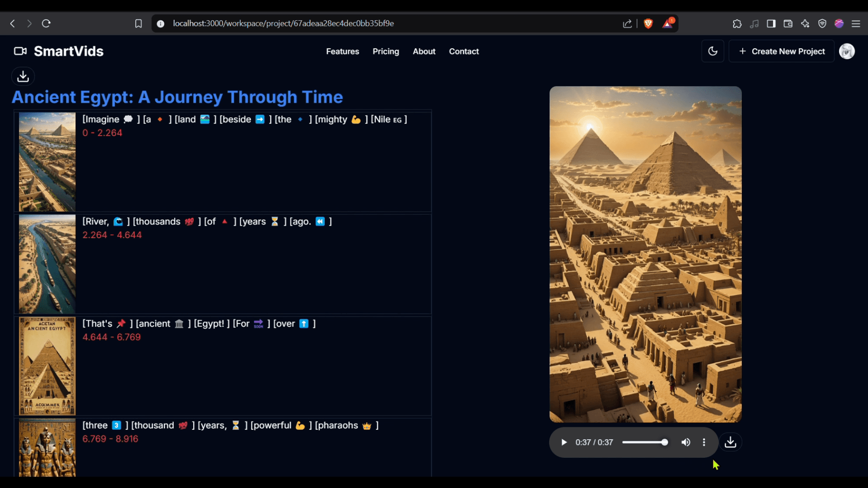The image size is (868, 488).
Task: View site information icon in address bar
Action: (161, 24)
